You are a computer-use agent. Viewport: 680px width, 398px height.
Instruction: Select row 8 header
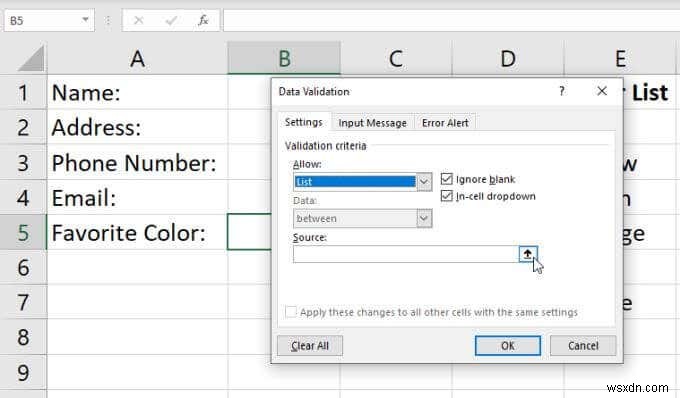pos(23,337)
